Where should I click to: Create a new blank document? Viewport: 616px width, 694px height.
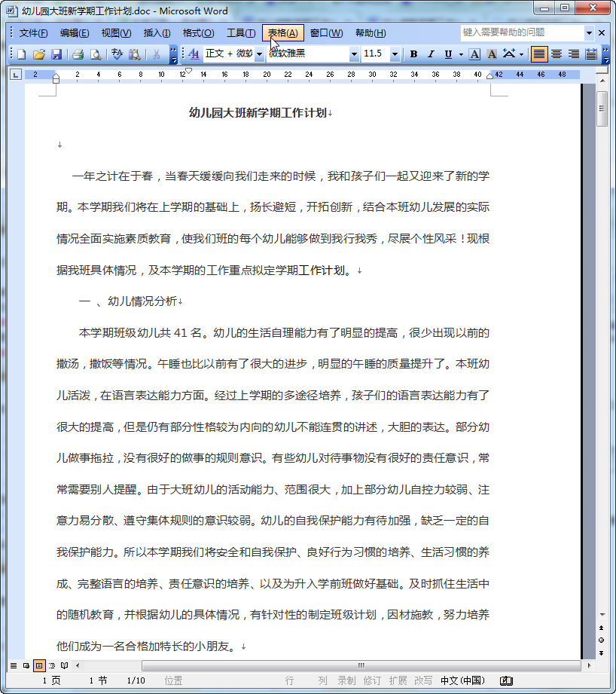tap(22, 54)
